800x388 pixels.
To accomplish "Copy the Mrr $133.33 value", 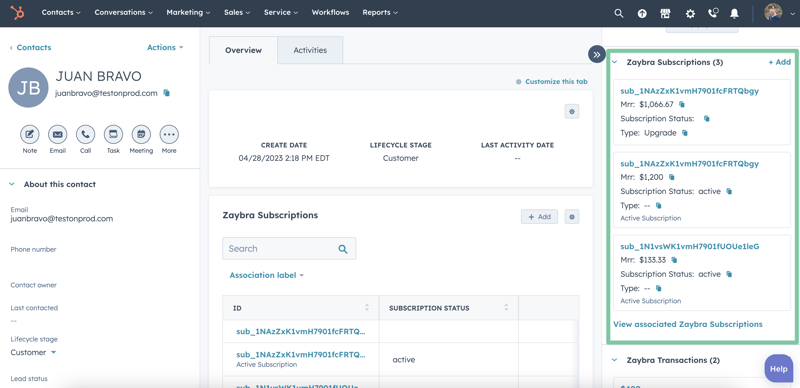I will click(674, 260).
